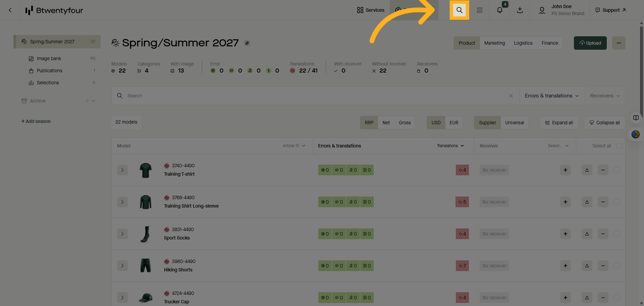Open more options for Training Shirt Long-sleeve

click(603, 202)
